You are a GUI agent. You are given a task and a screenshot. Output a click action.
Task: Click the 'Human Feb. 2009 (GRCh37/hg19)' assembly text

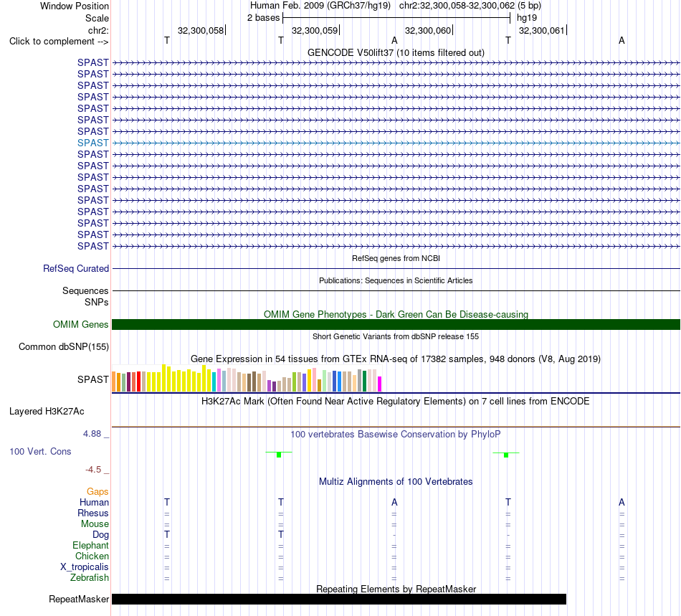coord(320,6)
